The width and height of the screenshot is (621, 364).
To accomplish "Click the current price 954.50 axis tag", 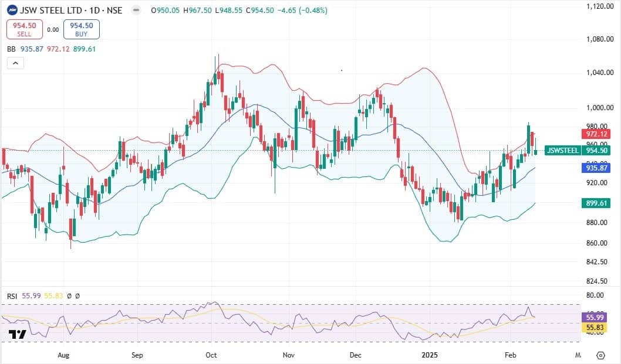I will click(596, 150).
